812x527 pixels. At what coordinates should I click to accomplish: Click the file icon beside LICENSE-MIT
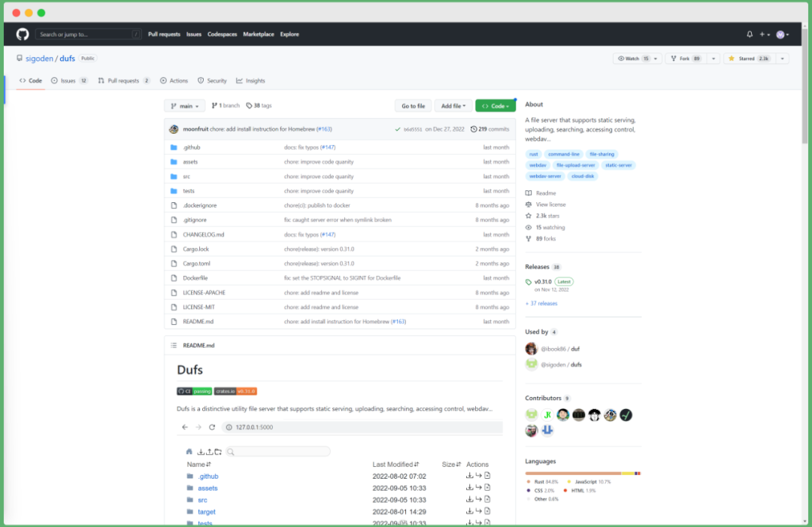point(174,307)
